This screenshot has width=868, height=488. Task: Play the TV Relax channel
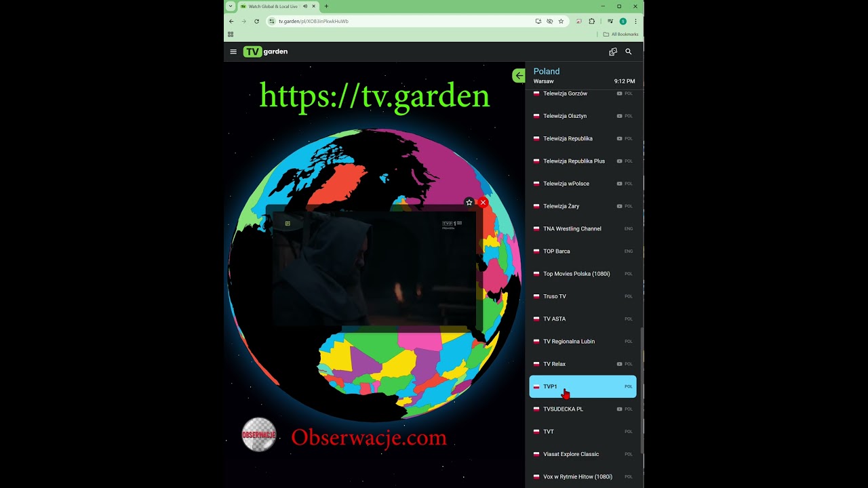(583, 364)
